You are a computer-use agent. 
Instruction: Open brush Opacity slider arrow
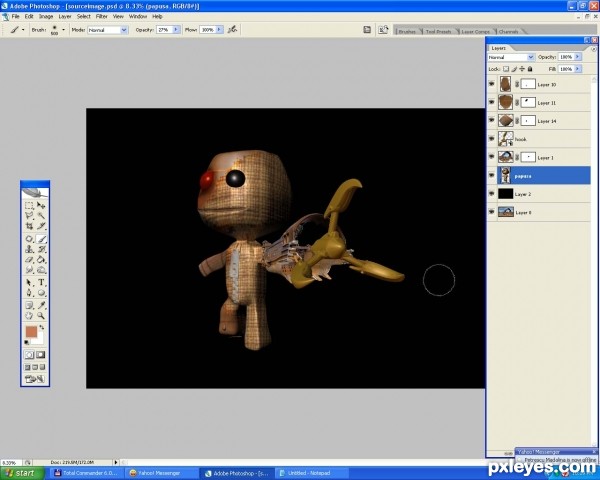[x=176, y=29]
